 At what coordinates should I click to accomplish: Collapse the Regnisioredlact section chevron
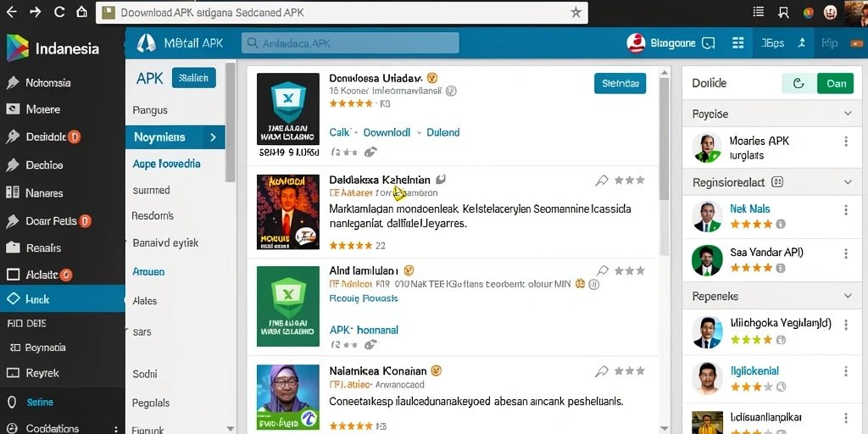click(848, 181)
